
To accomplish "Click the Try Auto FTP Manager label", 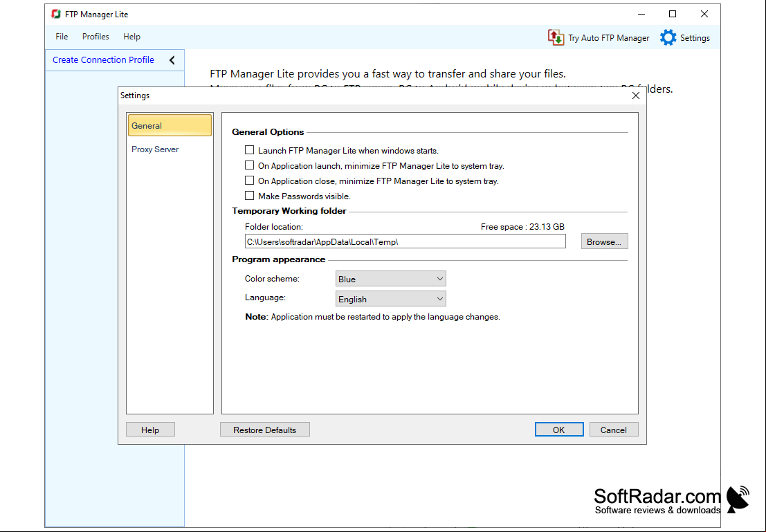I will click(609, 38).
